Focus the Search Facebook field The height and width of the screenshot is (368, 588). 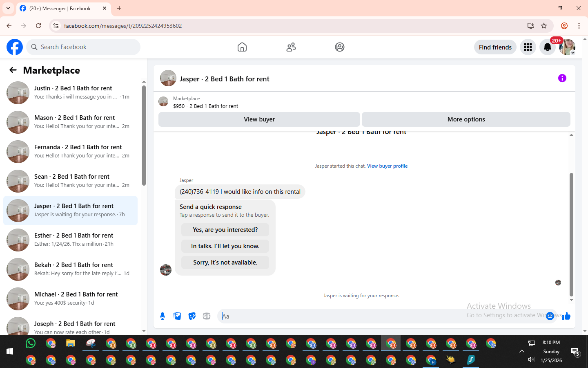click(83, 47)
